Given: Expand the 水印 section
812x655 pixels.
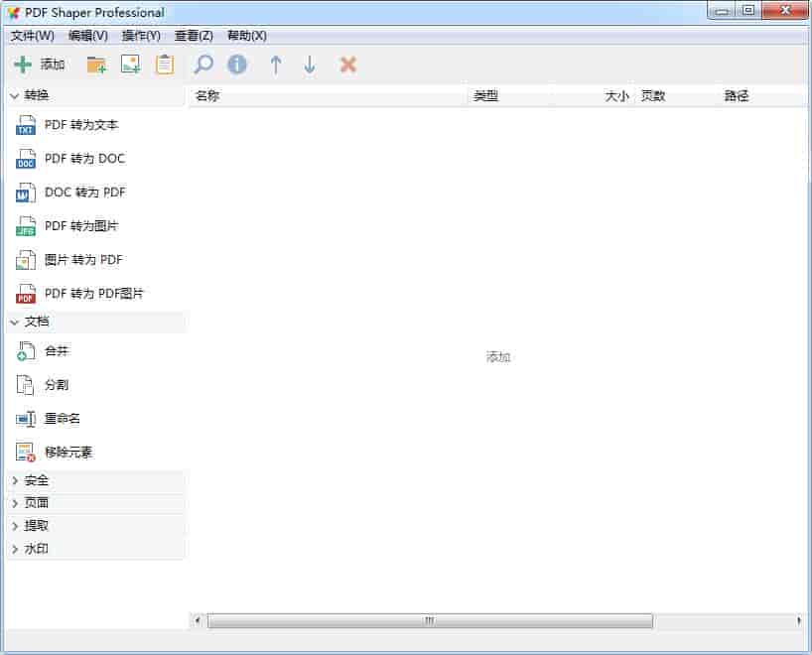Looking at the screenshot, I should click(x=15, y=549).
